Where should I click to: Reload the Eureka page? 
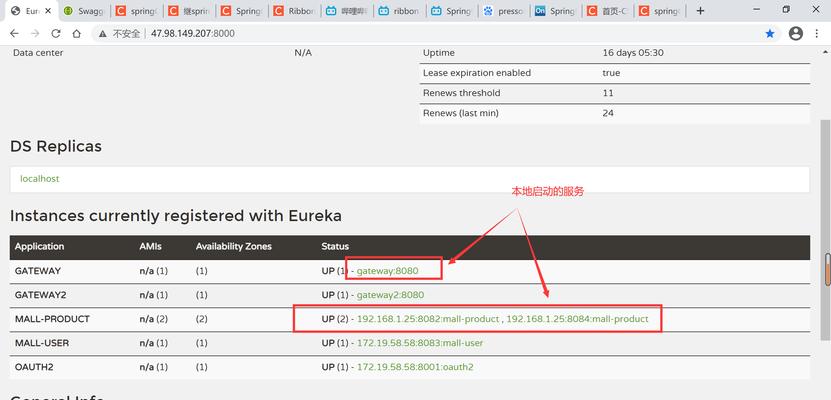pyautogui.click(x=56, y=33)
